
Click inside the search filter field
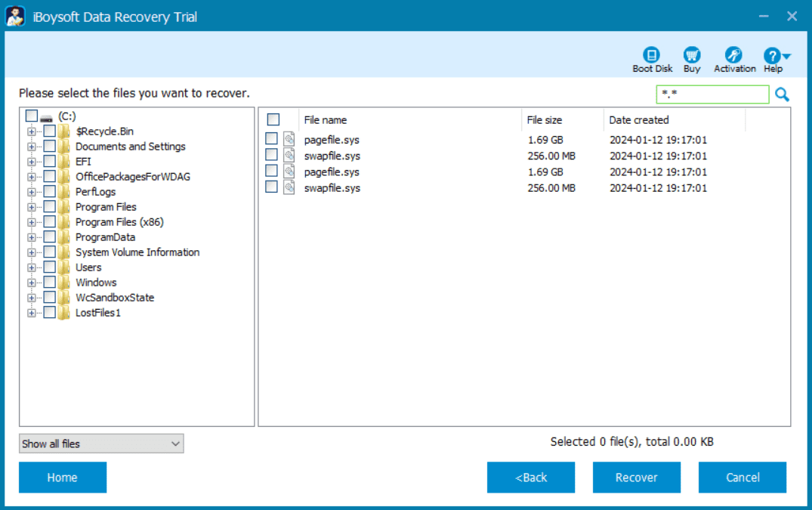tap(710, 94)
